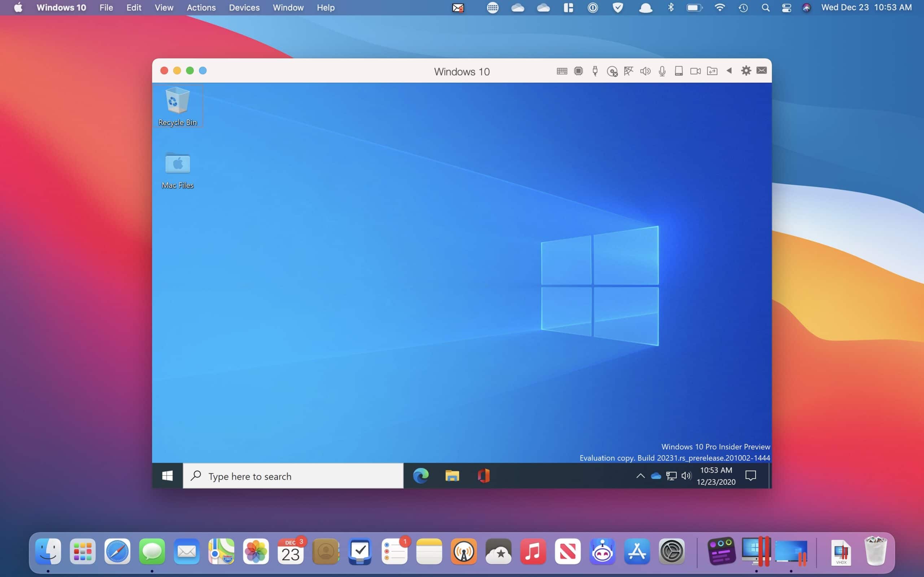Click the USB devices icon in toolbar
Image resolution: width=924 pixels, height=577 pixels.
[x=596, y=71]
